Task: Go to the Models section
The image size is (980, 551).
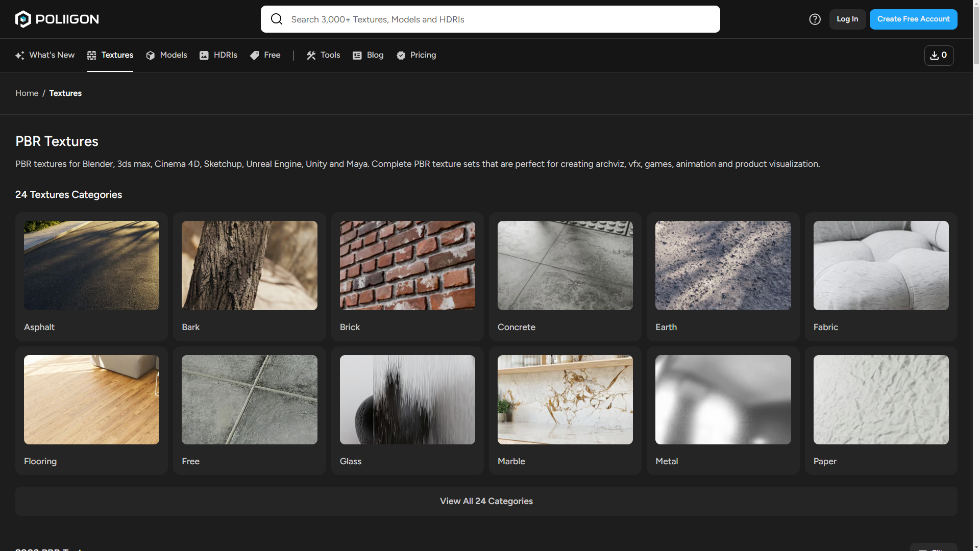Action: click(x=166, y=55)
